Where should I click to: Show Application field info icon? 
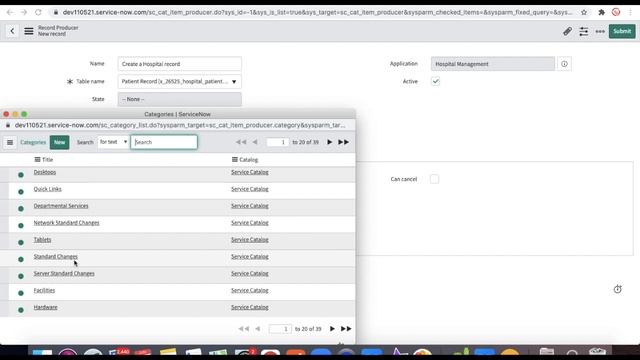564,64
